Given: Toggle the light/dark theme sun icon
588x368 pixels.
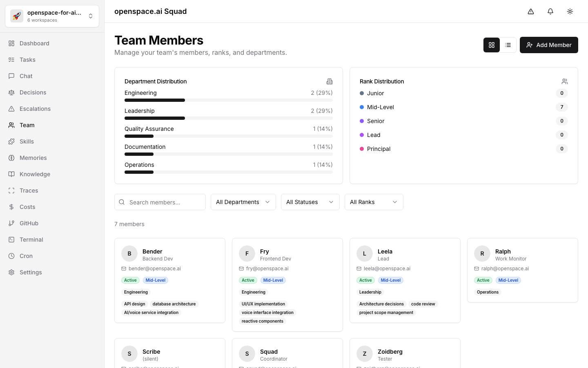Looking at the screenshot, I should tap(570, 11).
